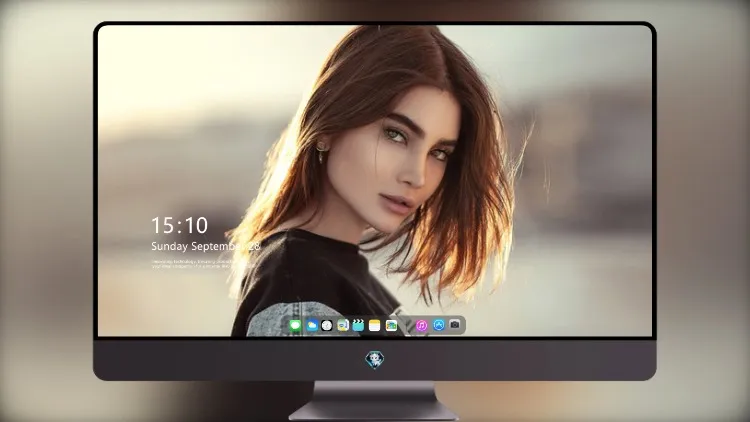Click the Sunday September 28 date text
The height and width of the screenshot is (422, 750).
coord(206,246)
